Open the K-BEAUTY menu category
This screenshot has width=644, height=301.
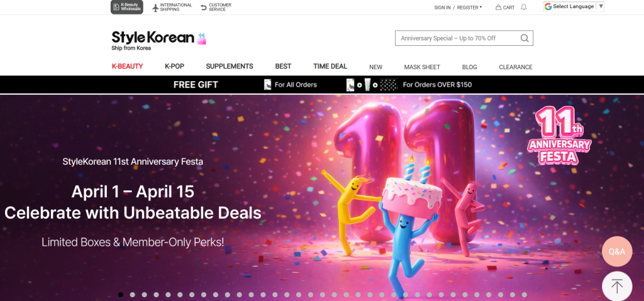pyautogui.click(x=127, y=66)
